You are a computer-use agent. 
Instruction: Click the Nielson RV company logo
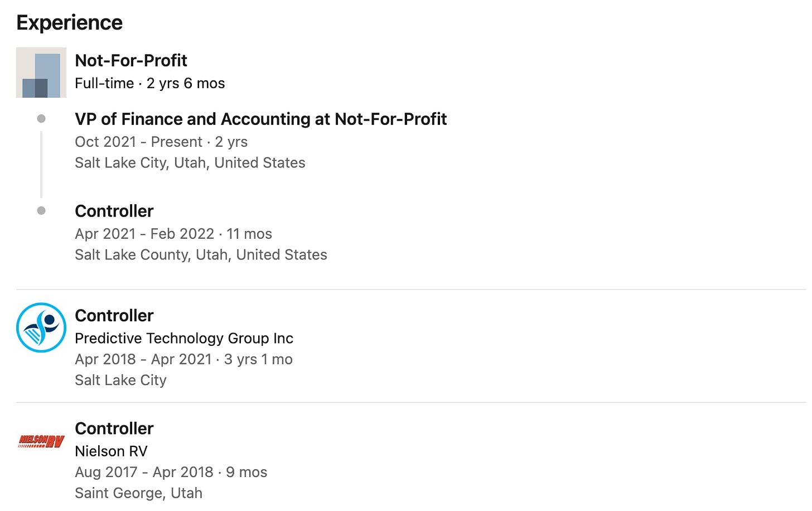coord(41,441)
